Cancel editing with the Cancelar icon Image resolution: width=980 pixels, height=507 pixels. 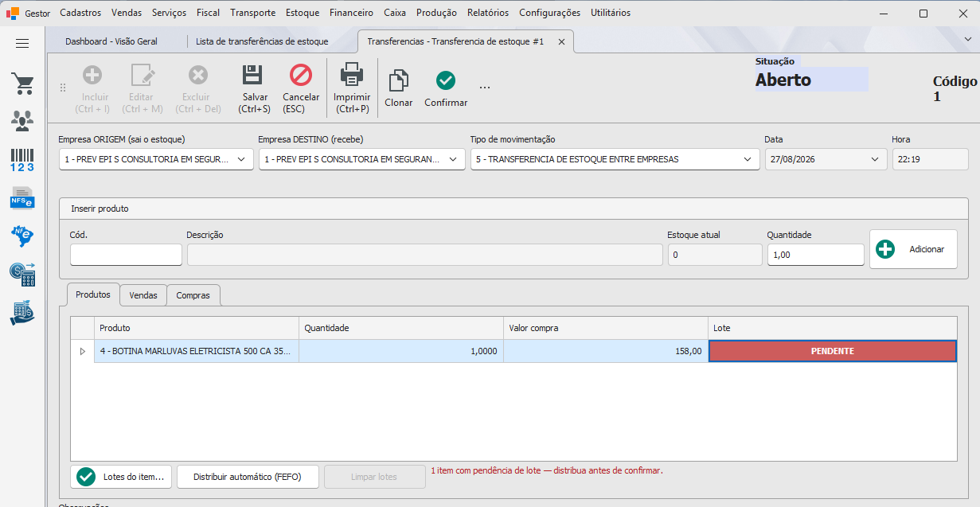point(301,75)
